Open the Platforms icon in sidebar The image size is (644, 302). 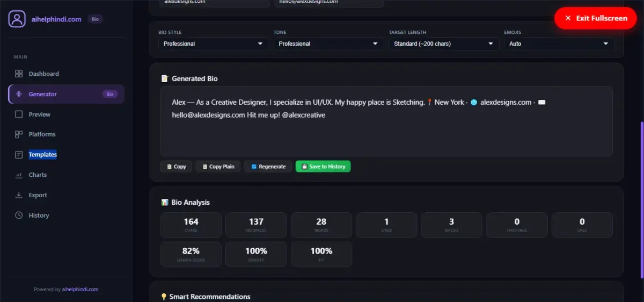[19, 134]
